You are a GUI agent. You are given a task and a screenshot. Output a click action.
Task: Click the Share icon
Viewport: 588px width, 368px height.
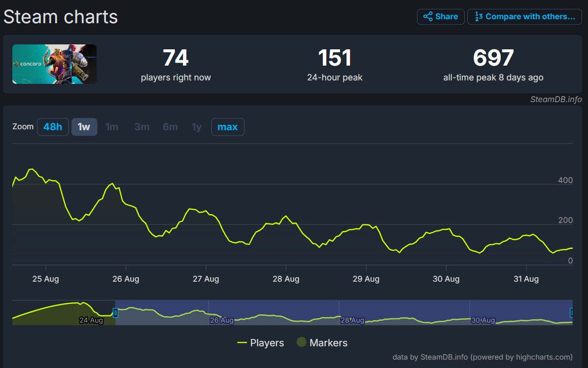coord(428,16)
